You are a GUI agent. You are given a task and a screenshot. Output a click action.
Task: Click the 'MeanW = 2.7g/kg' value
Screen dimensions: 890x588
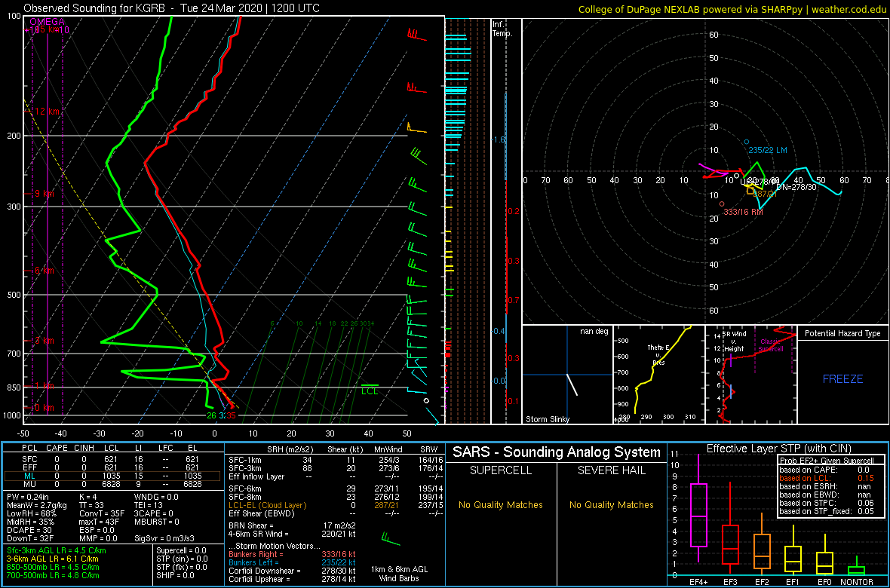tap(38, 504)
